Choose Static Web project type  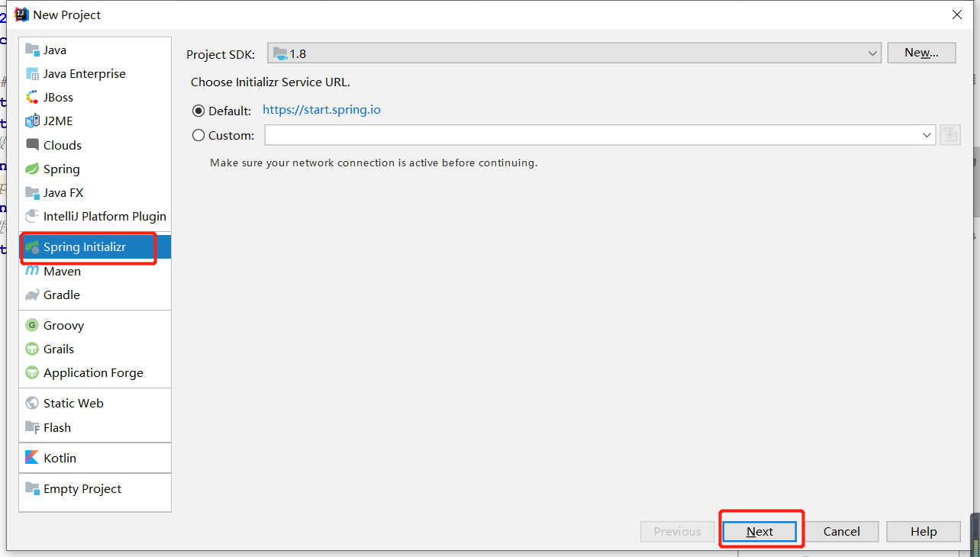(95, 403)
